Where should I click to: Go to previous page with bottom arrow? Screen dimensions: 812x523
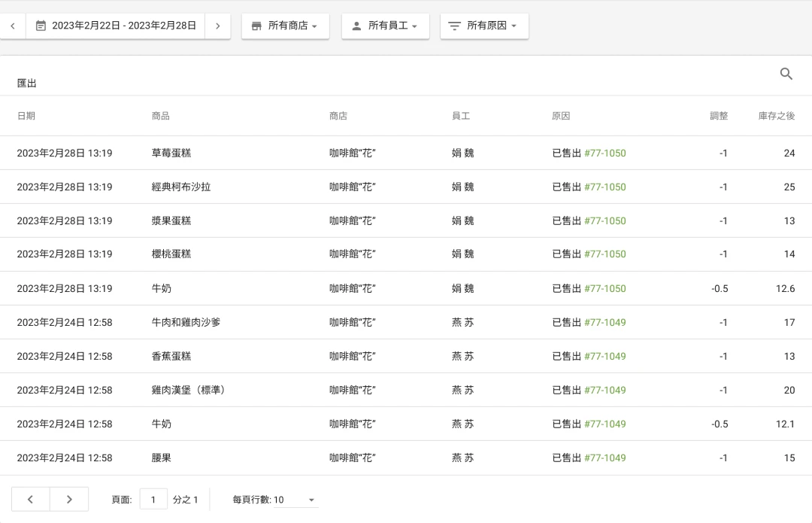pos(31,499)
